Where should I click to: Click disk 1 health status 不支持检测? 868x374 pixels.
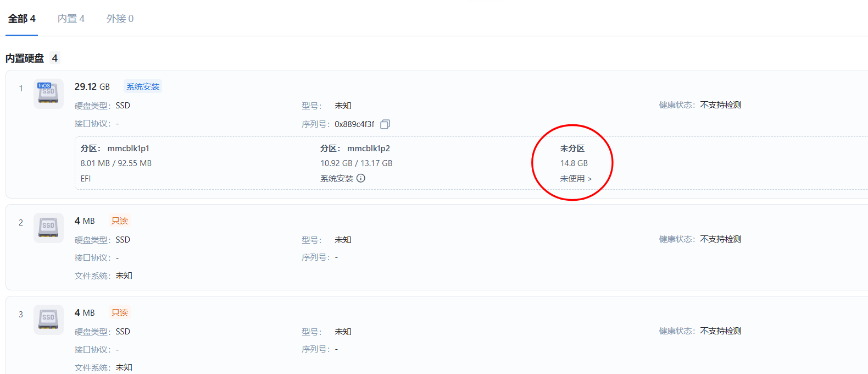(720, 105)
